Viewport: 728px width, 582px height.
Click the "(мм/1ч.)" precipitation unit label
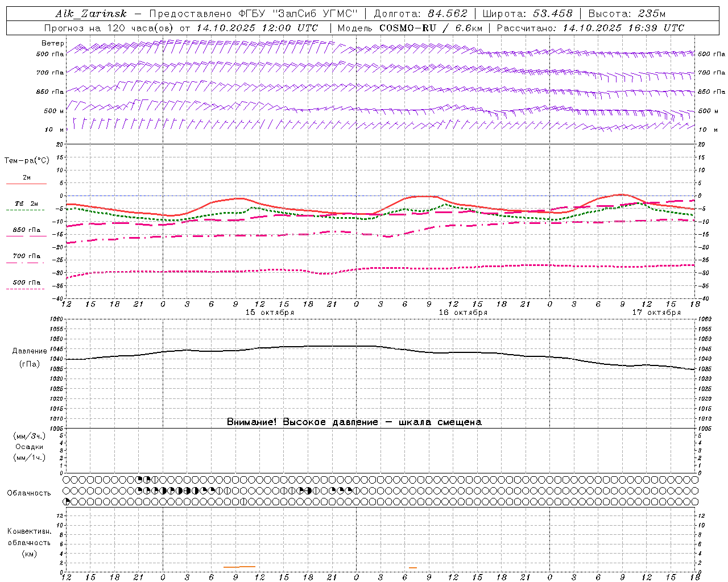click(29, 458)
